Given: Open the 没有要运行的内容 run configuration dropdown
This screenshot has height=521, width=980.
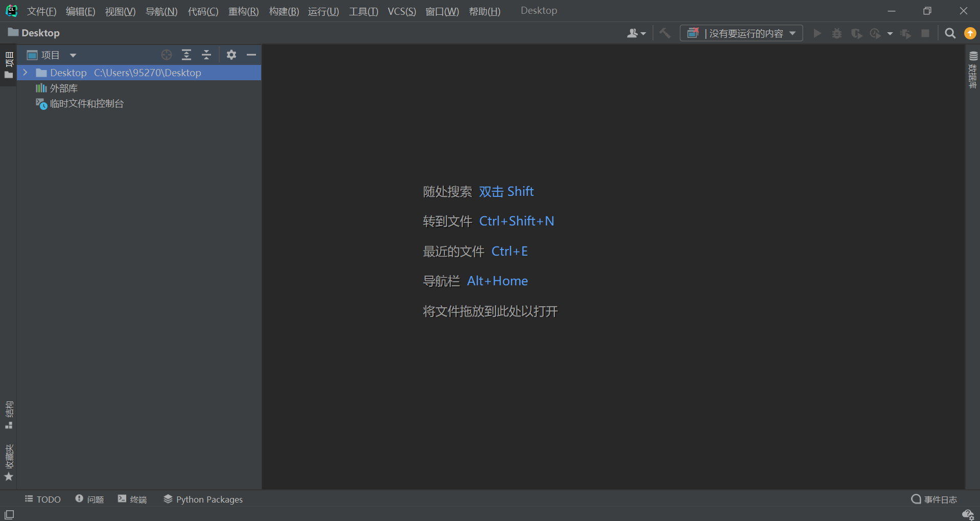Looking at the screenshot, I should [742, 33].
